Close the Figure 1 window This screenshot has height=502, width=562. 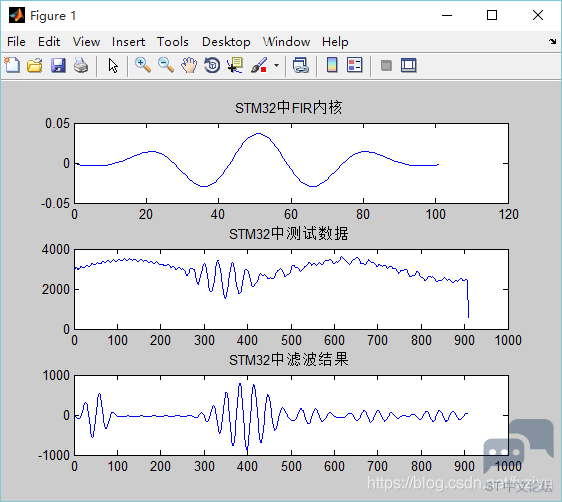click(538, 15)
